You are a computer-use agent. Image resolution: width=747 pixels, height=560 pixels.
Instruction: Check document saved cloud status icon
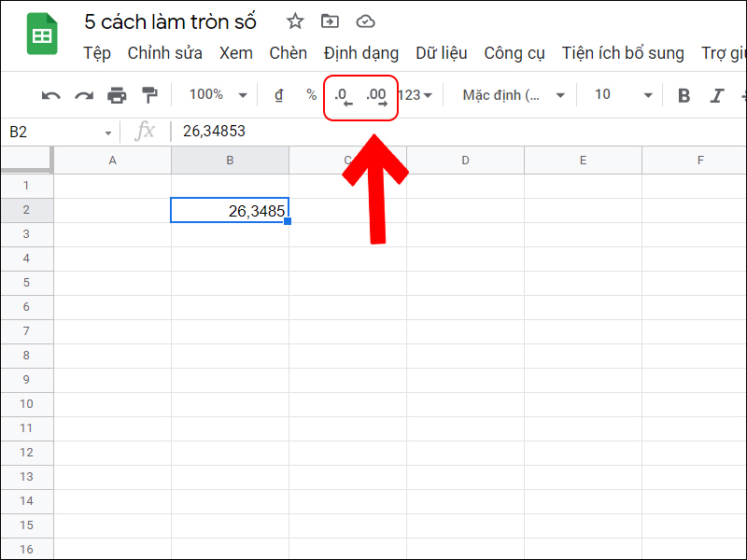[x=364, y=21]
